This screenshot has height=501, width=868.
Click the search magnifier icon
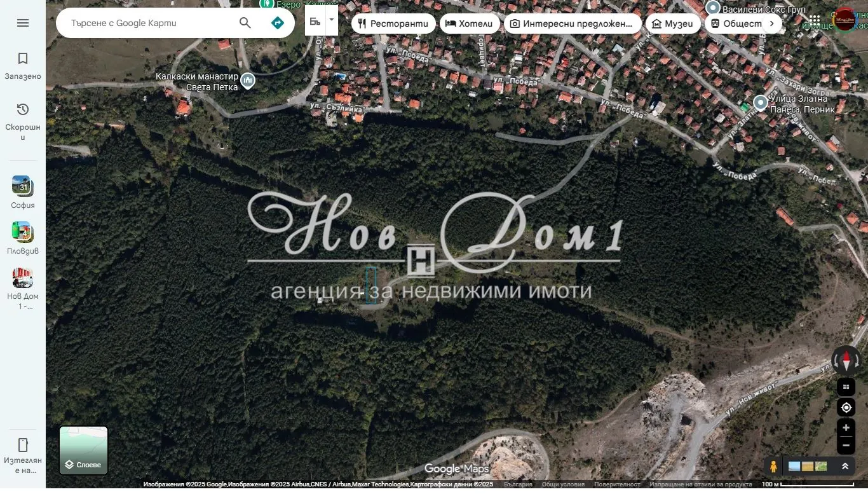[245, 23]
